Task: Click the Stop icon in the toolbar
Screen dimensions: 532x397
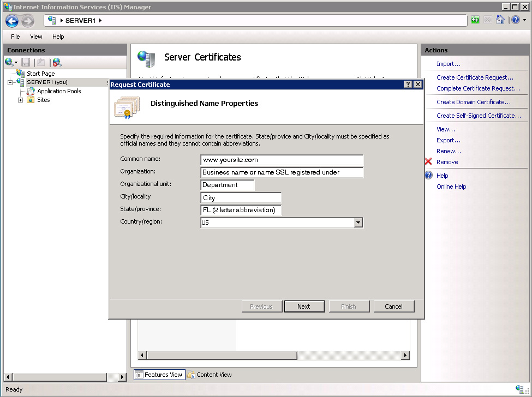Action: pyautogui.click(x=488, y=20)
